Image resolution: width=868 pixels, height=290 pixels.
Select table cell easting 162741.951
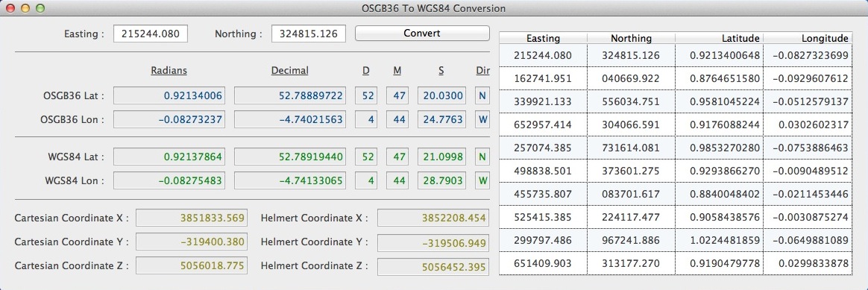click(x=543, y=78)
